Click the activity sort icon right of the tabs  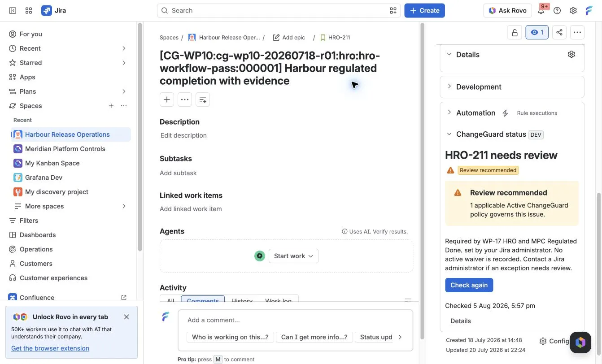(408, 300)
